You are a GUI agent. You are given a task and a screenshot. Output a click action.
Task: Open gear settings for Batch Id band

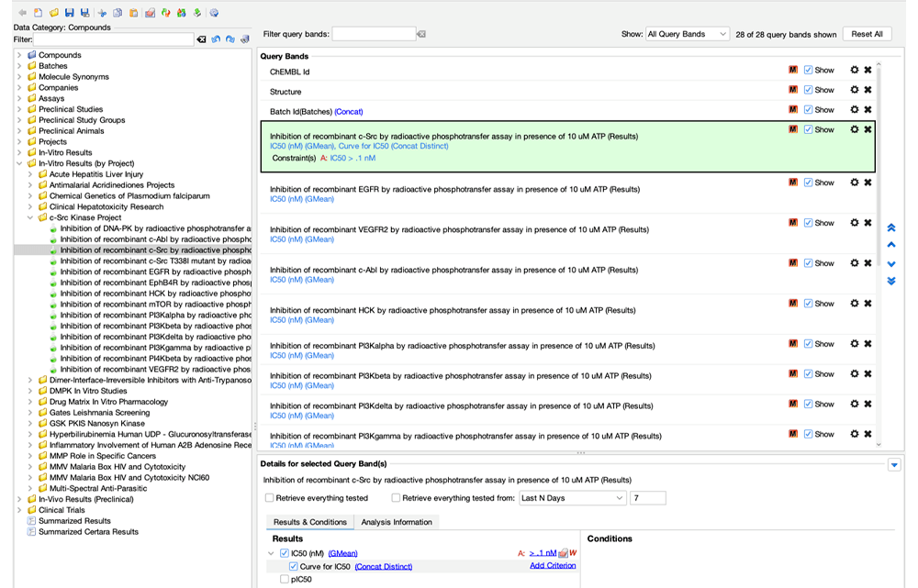pos(854,109)
